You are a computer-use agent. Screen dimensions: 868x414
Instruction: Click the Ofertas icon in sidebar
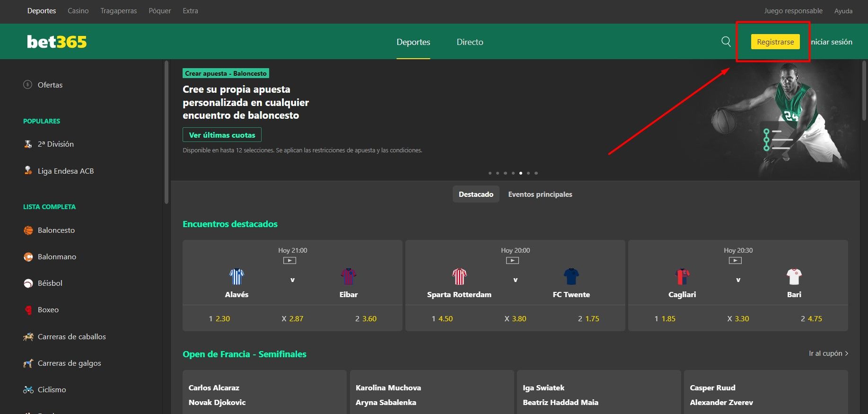pyautogui.click(x=28, y=85)
